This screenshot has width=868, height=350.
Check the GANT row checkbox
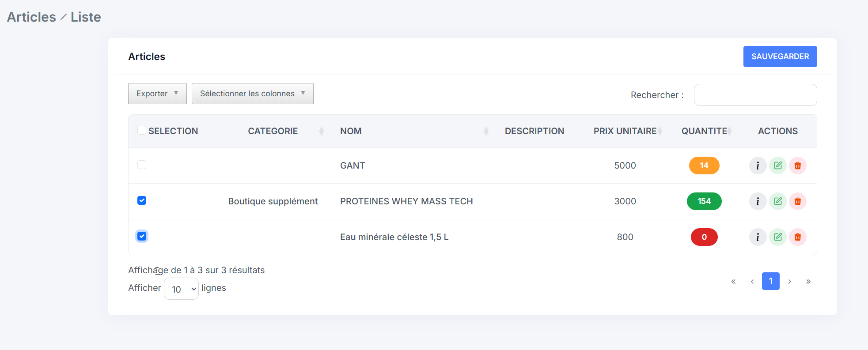[x=142, y=165]
